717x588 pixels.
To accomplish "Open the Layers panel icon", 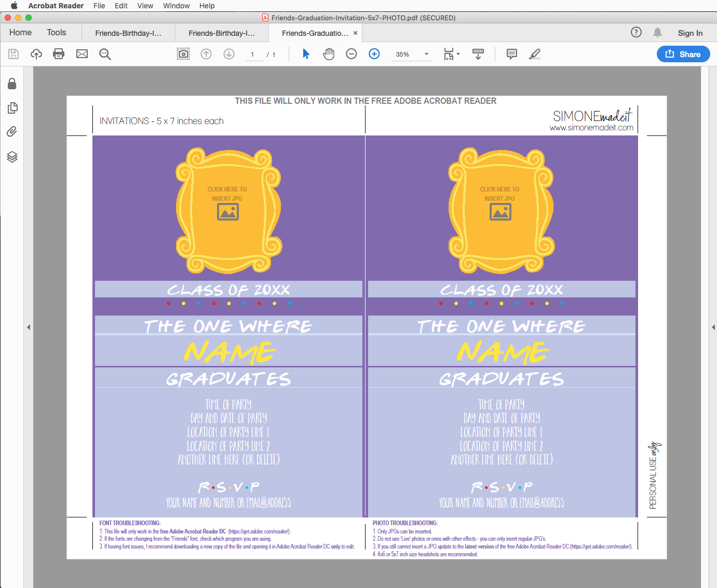I will [12, 157].
